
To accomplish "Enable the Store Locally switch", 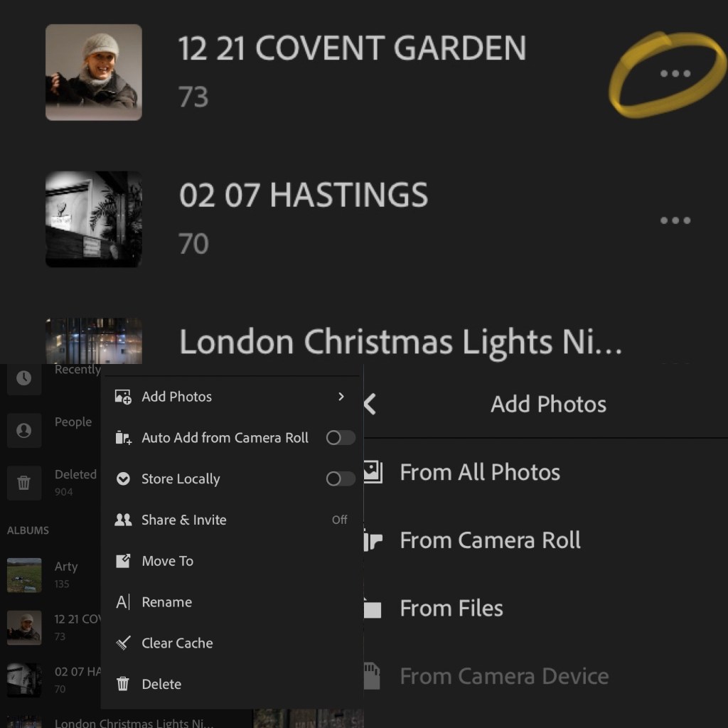I will pos(340,479).
